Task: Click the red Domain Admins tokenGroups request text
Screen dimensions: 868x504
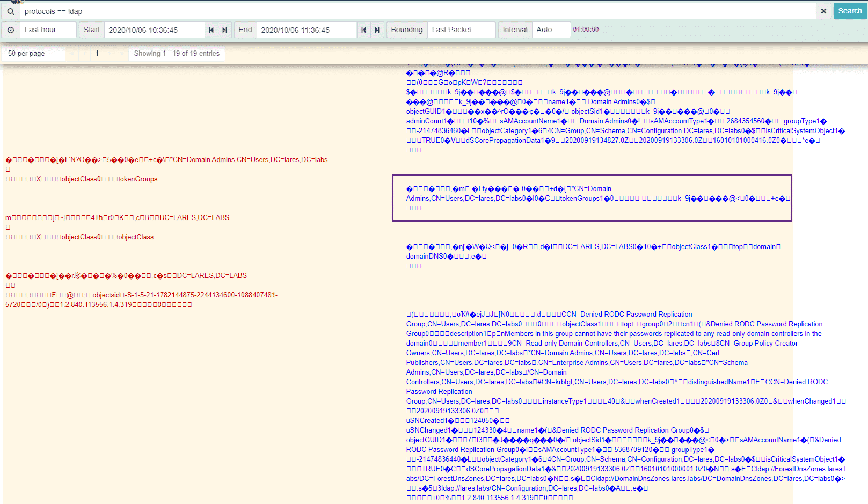Action: pos(166,160)
